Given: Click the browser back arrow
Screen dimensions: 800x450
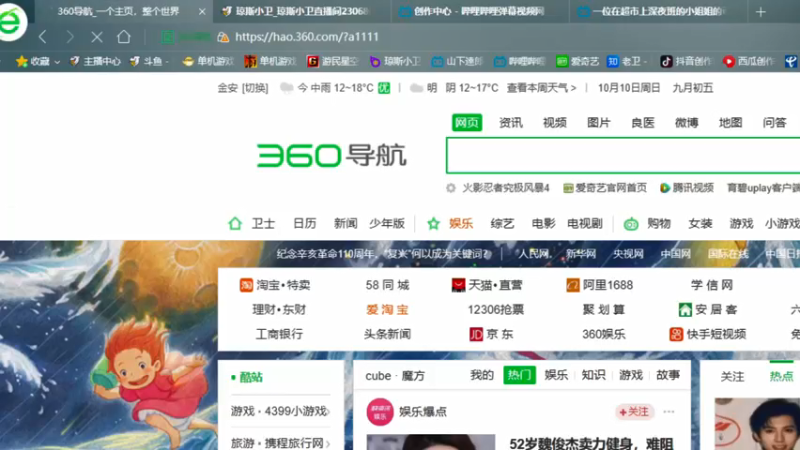Looking at the screenshot, I should [43, 37].
